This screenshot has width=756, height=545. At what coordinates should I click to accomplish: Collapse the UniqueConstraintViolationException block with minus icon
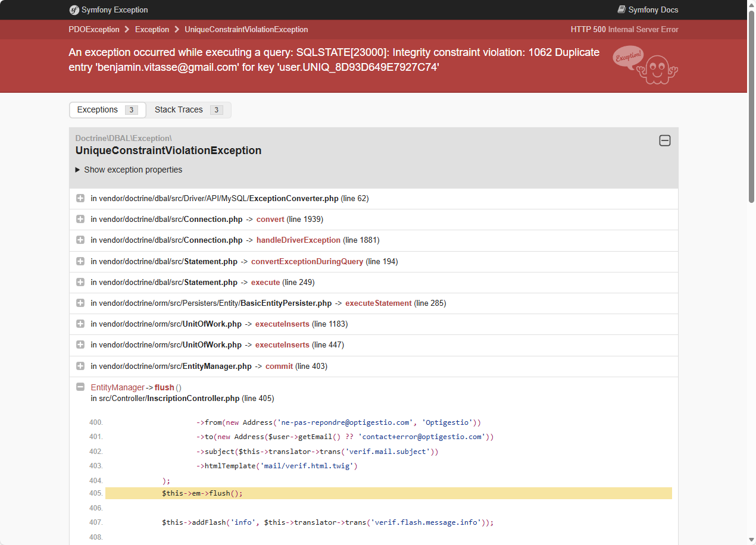pos(665,140)
